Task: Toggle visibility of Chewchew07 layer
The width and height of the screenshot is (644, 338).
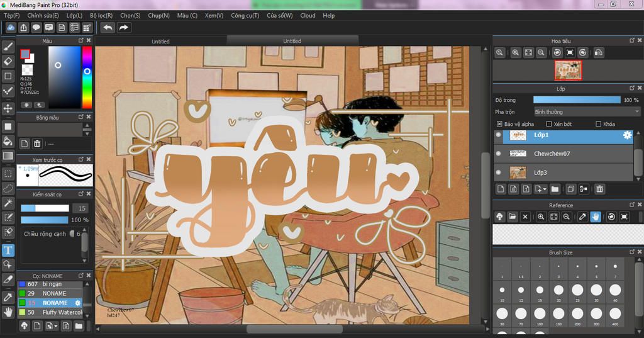Action: tap(499, 154)
